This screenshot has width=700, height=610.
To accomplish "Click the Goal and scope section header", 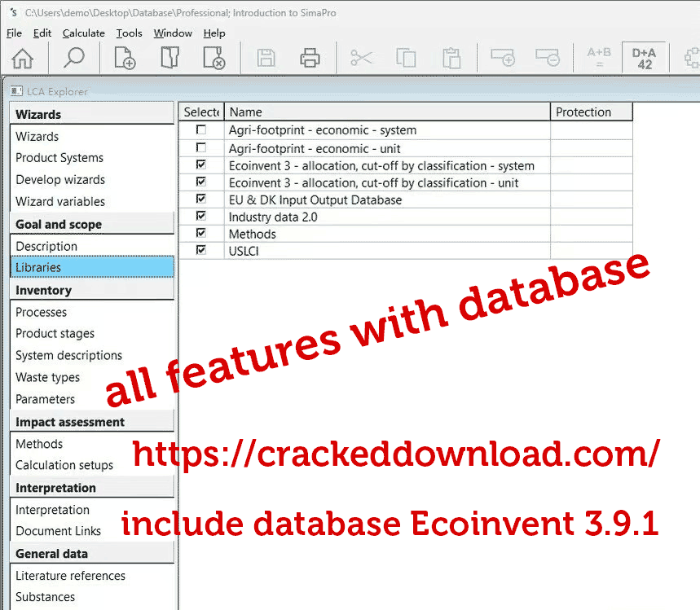I will (x=92, y=224).
